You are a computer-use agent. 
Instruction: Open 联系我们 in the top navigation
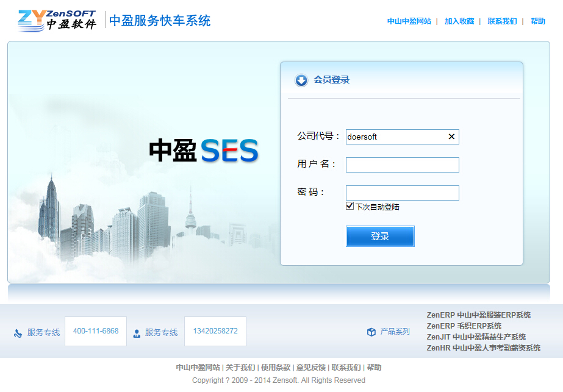point(502,21)
